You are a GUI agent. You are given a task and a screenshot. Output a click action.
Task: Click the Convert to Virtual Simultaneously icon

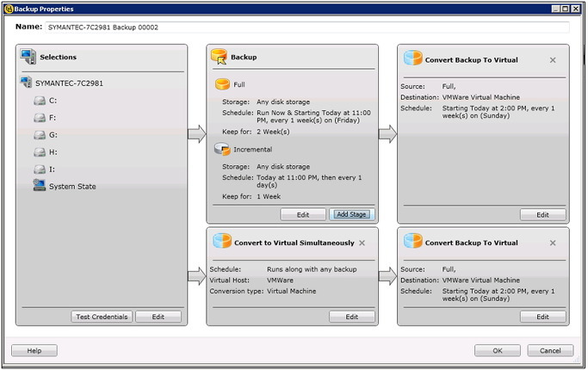(222, 241)
